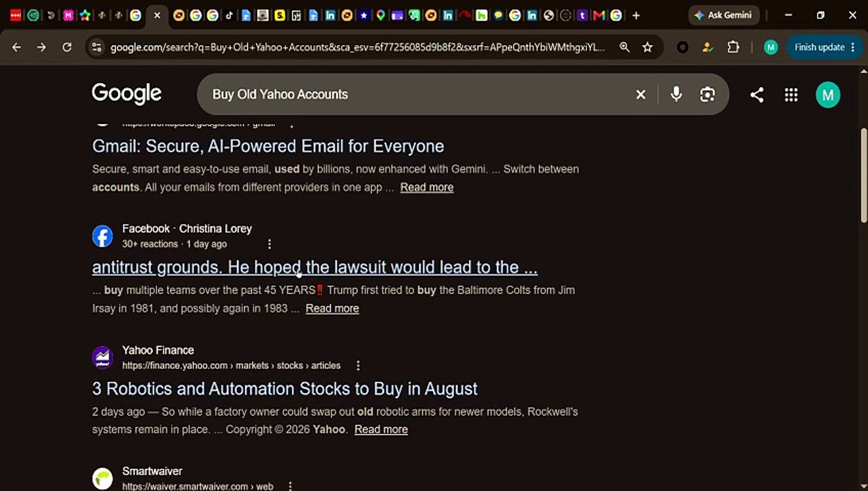Open Ask Gemini

coord(723,15)
